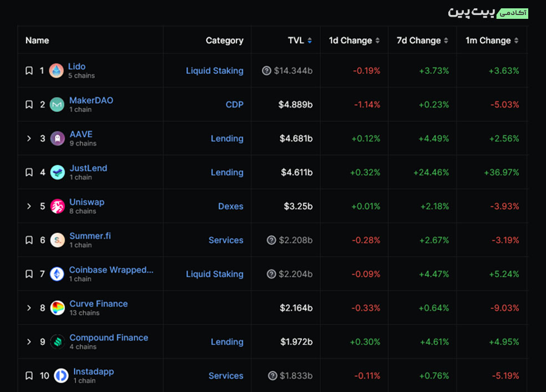Select the -9.03% 1m change value
This screenshot has width=546, height=392.
tap(504, 308)
